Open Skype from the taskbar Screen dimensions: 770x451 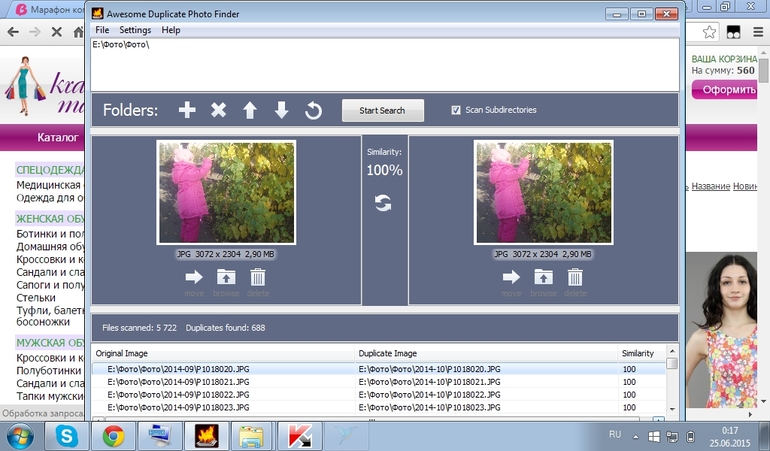point(68,436)
